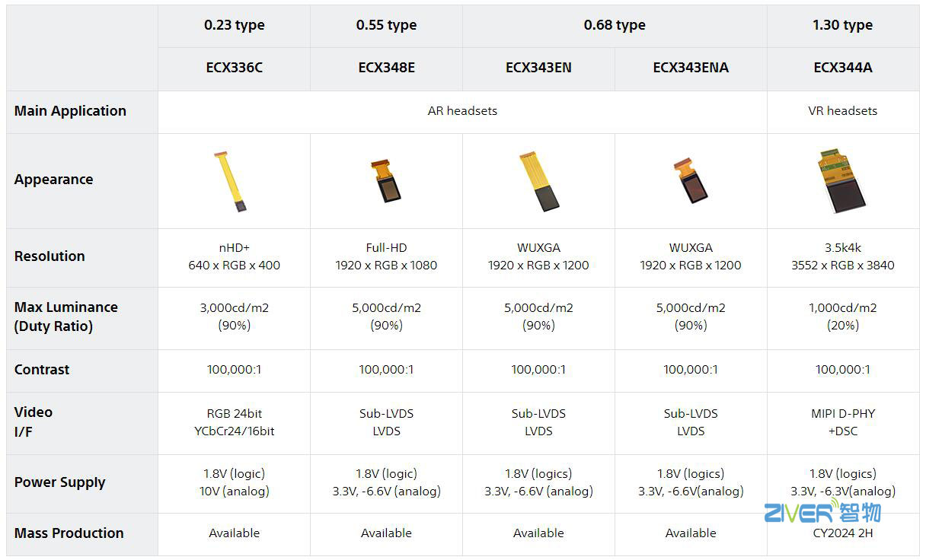Select the 0.23 type column header
The width and height of the screenshot is (926, 560).
(x=234, y=25)
